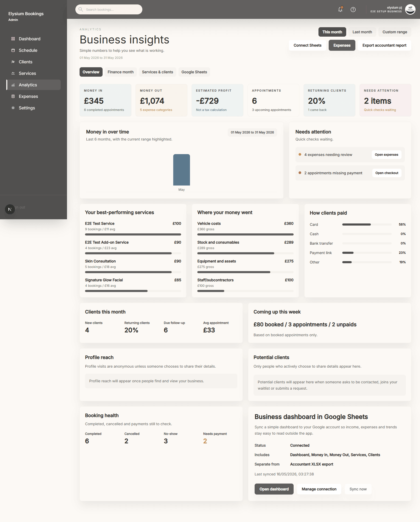
Task: Click the May bar in chart
Action: 182,170
